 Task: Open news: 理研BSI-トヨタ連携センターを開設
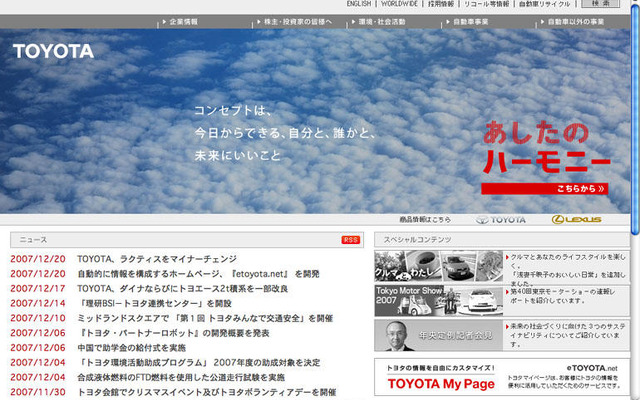click(x=154, y=303)
